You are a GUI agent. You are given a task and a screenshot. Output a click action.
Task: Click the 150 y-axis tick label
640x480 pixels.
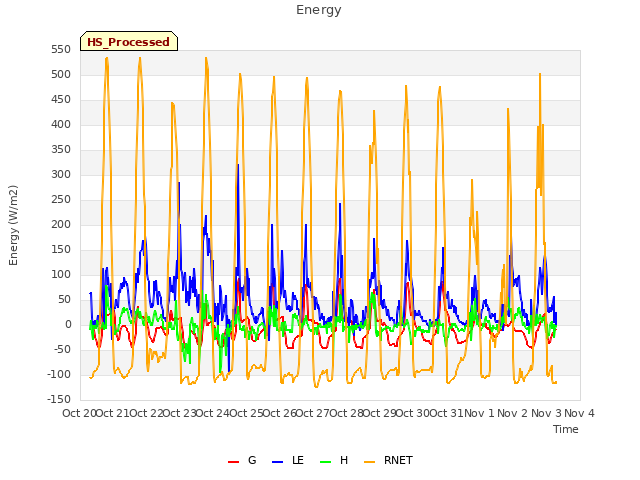pyautogui.click(x=61, y=249)
